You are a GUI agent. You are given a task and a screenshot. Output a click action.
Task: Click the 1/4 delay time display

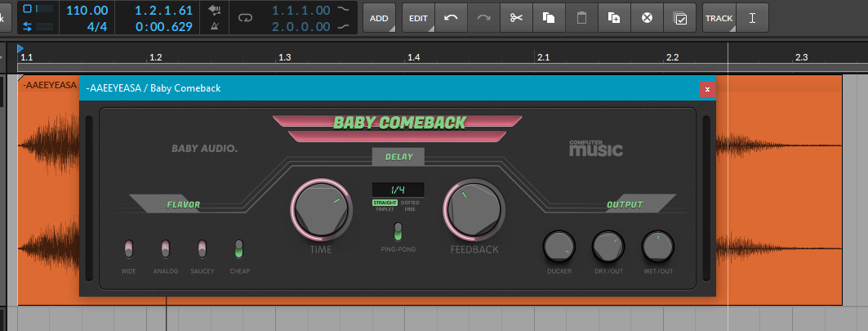click(398, 190)
